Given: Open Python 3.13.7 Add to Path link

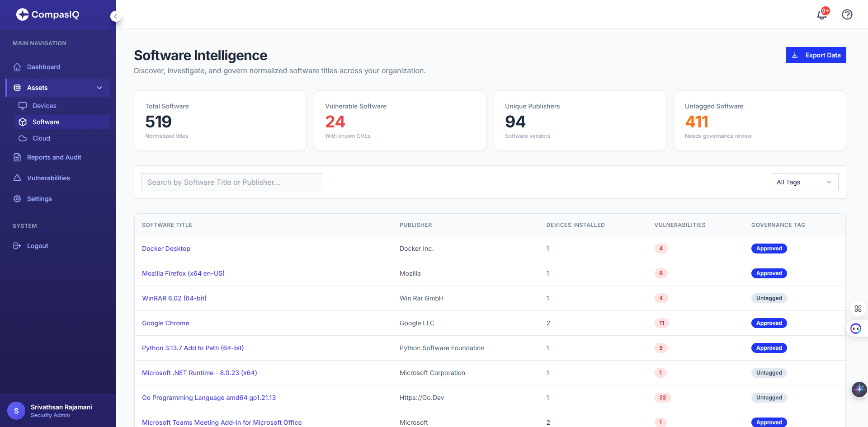Looking at the screenshot, I should coord(193,348).
